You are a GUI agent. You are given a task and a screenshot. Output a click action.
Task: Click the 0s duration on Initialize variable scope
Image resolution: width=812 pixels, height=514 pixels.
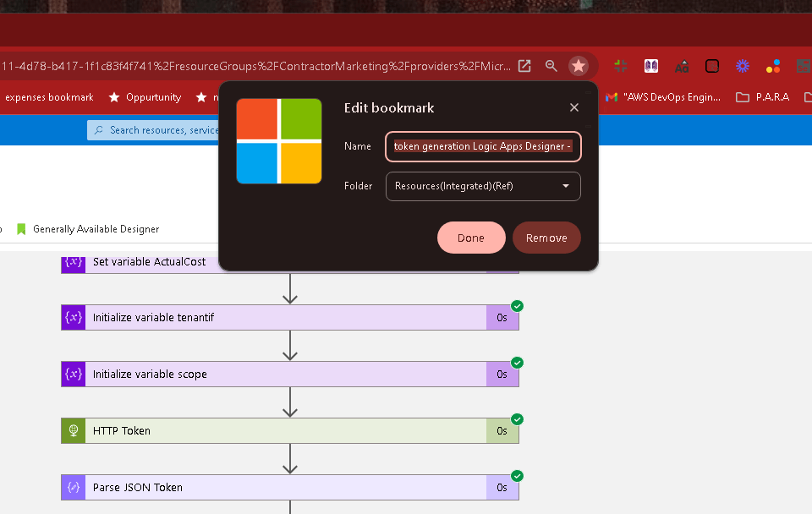click(502, 375)
